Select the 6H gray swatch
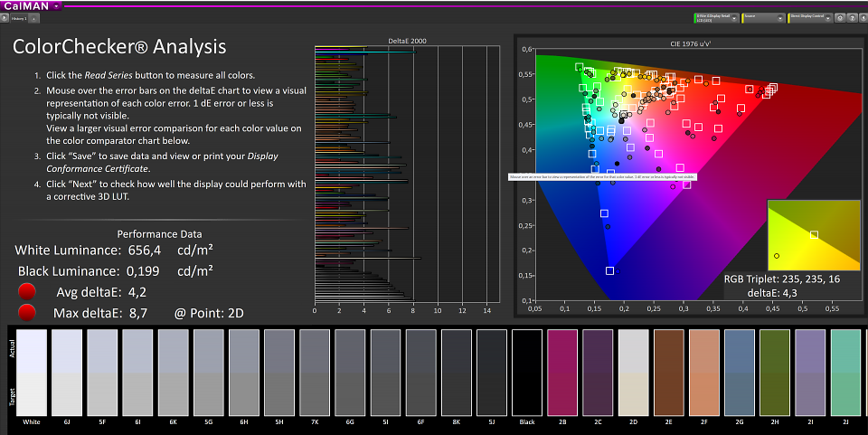This screenshot has height=435, width=868. point(244,373)
